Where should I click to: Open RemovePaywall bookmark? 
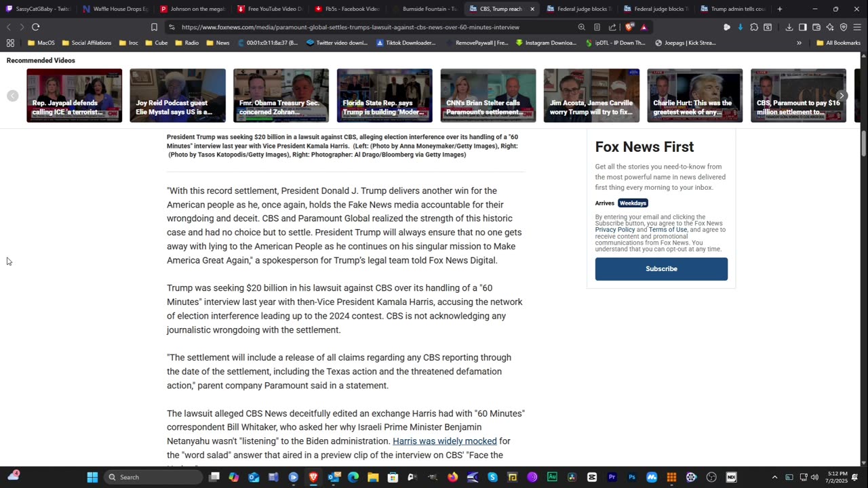pyautogui.click(x=477, y=43)
